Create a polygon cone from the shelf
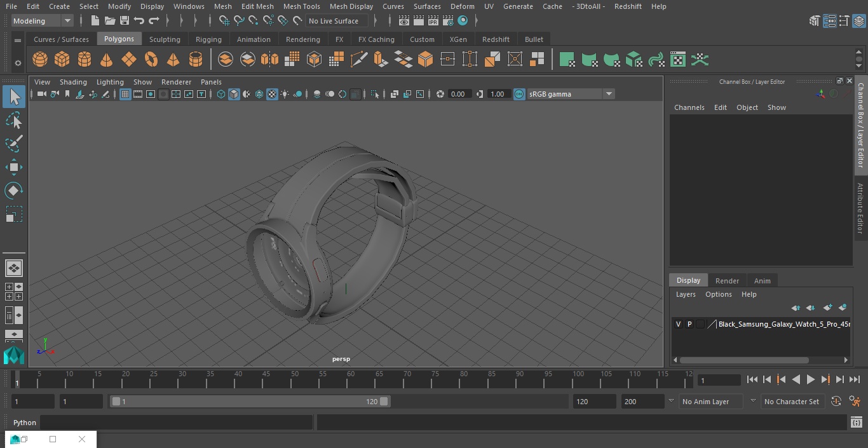This screenshot has width=868, height=448. (107, 60)
